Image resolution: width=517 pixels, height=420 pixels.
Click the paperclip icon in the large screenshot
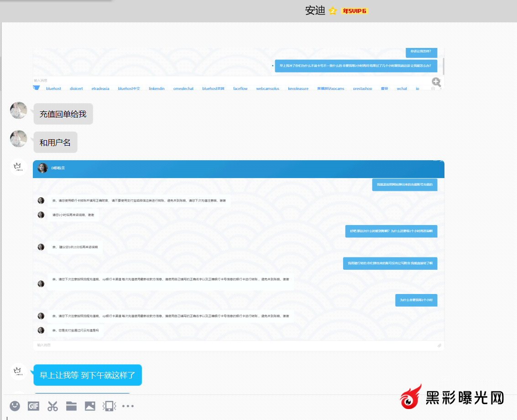439,346
